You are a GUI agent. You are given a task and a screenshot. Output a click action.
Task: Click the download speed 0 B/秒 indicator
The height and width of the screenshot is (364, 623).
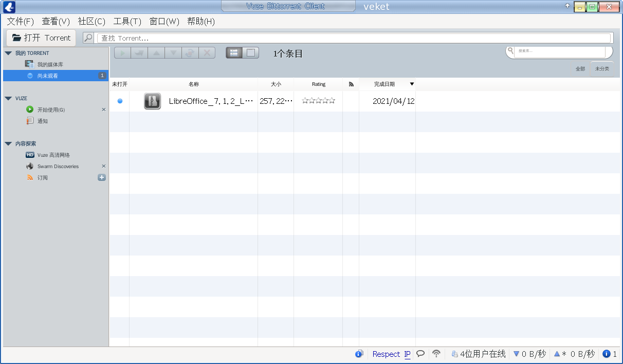click(529, 354)
